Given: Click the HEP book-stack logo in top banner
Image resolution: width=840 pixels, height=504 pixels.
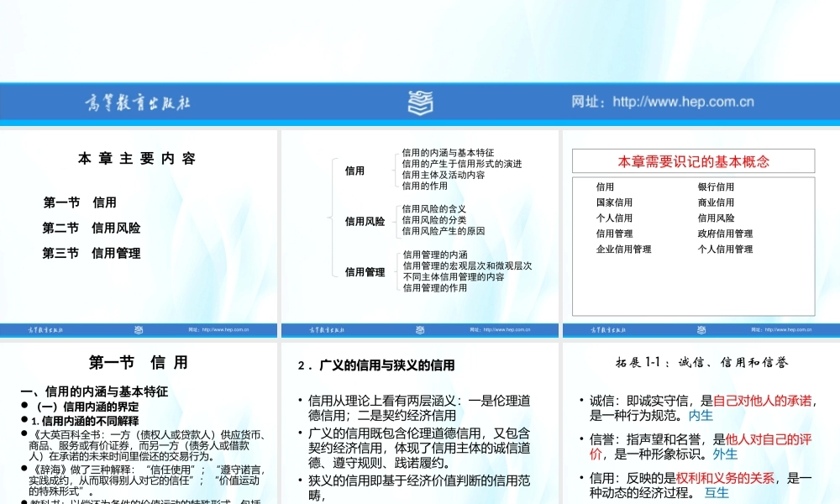Looking at the screenshot, I should pos(419,102).
